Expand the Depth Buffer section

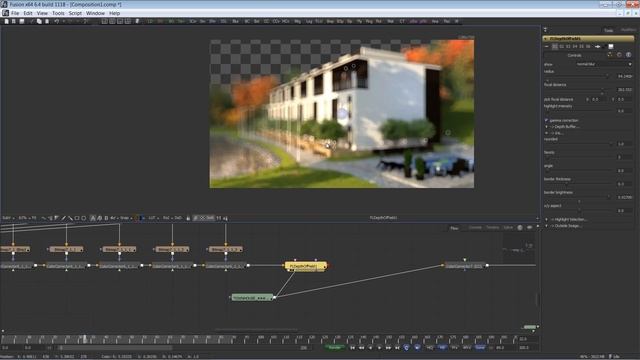[547, 127]
